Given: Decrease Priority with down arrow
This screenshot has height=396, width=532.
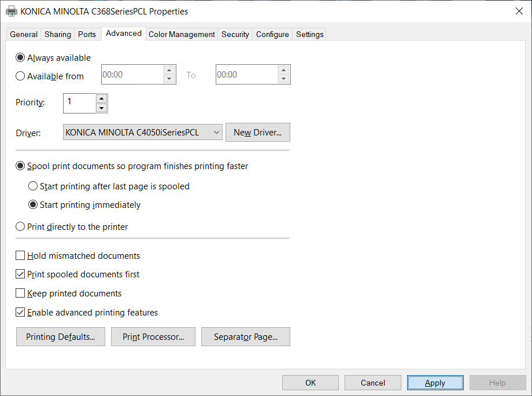Looking at the screenshot, I should point(101,108).
